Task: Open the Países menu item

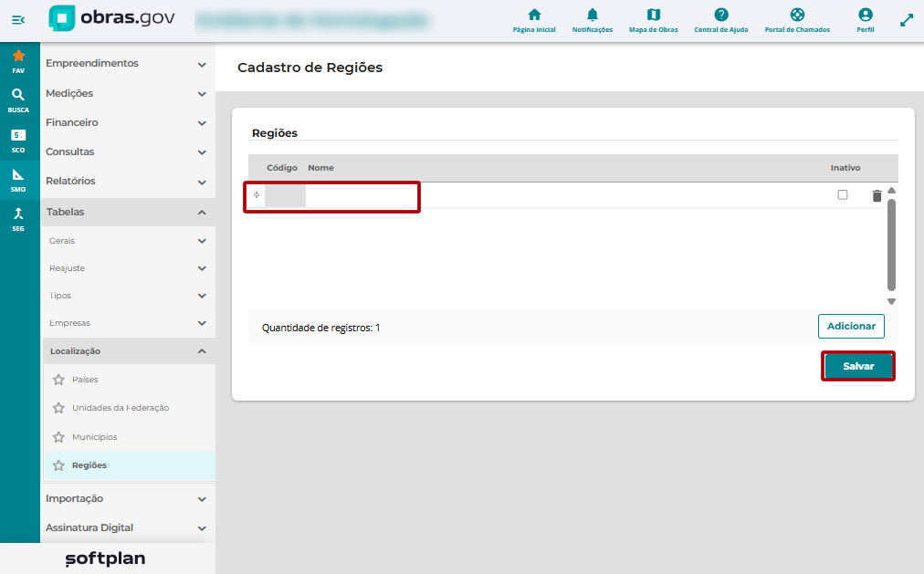Action: click(x=85, y=380)
